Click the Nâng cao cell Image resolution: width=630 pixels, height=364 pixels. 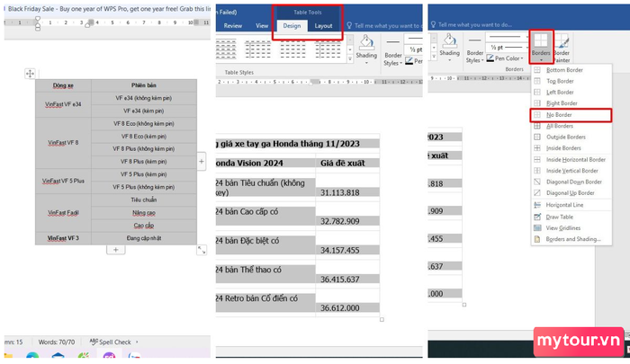[144, 213]
